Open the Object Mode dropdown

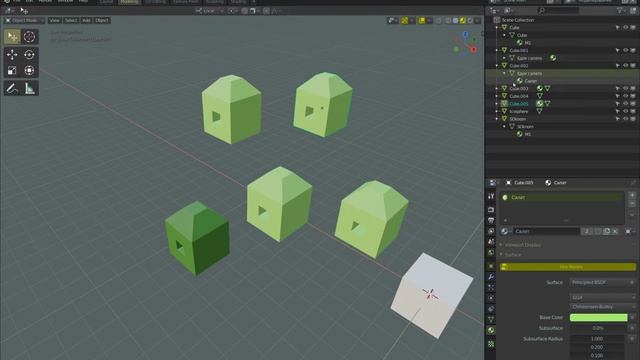click(24, 20)
